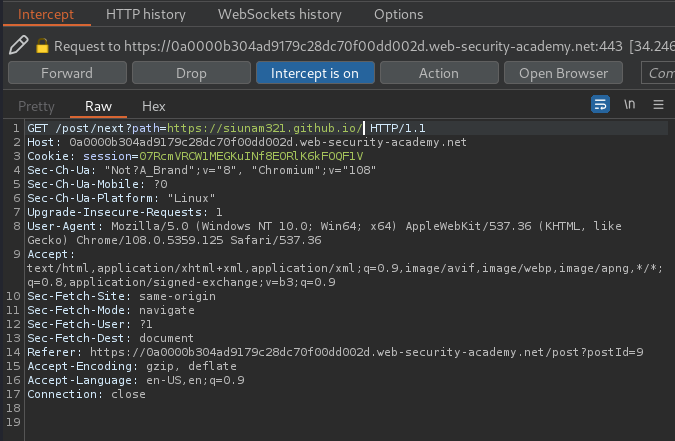Click the text/html accept values line

click(x=345, y=268)
